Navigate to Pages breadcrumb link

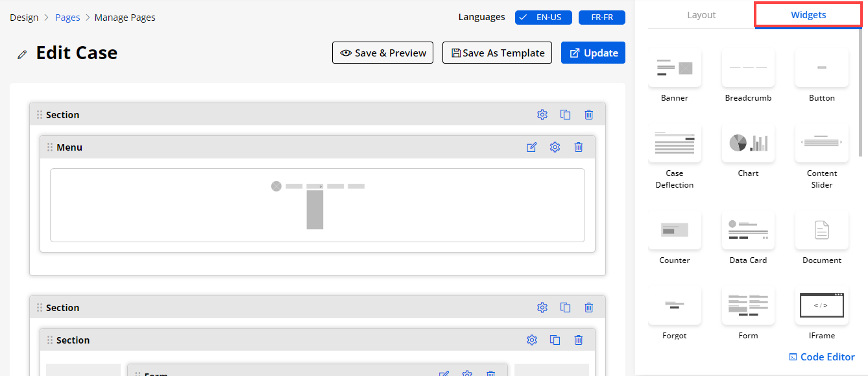tap(67, 18)
